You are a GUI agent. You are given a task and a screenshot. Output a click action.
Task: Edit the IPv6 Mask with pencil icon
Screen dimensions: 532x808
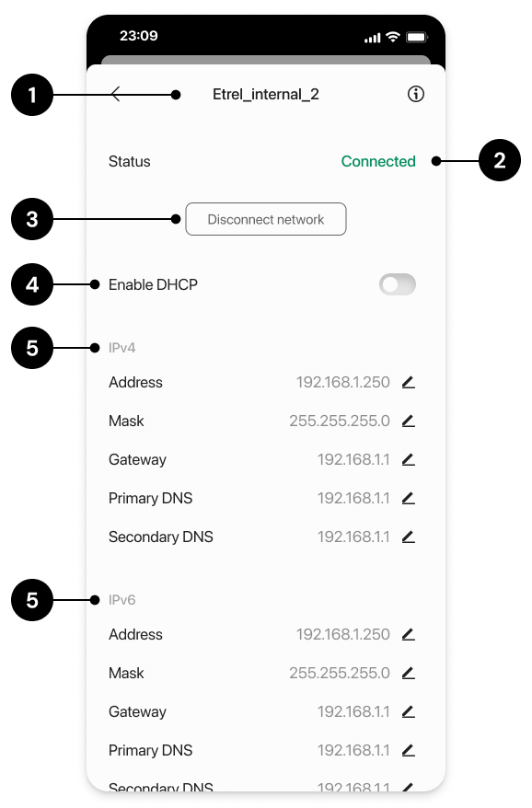point(409,673)
